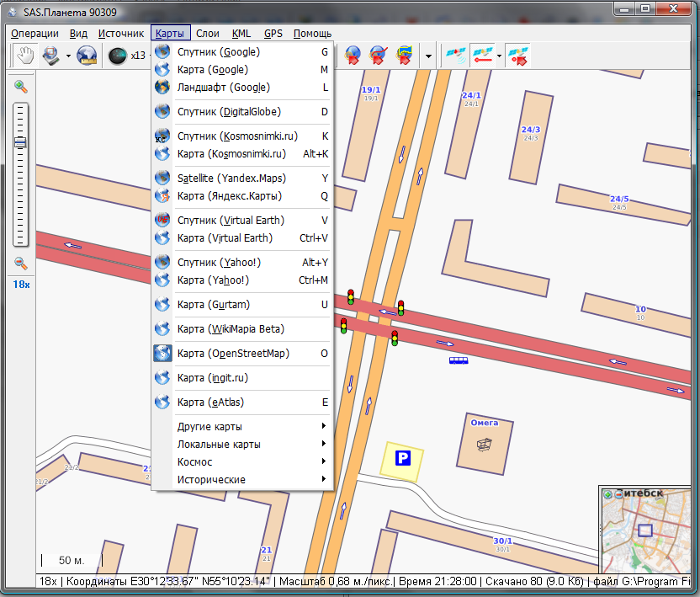
Task: Toggle the GPS track red-line satellite icon
Action: click(x=483, y=56)
